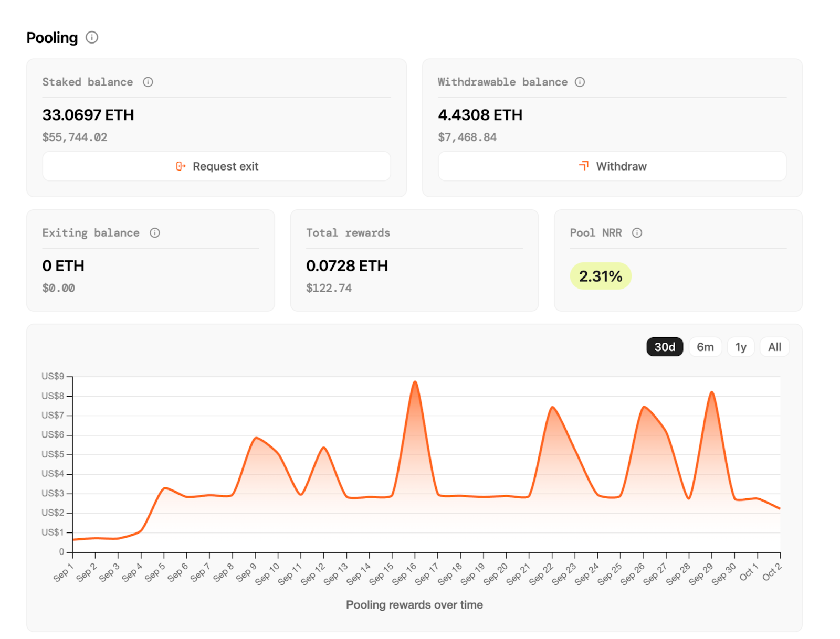The width and height of the screenshot is (840, 639).
Task: Click the exit arrow icon in Request exit
Action: [181, 166]
